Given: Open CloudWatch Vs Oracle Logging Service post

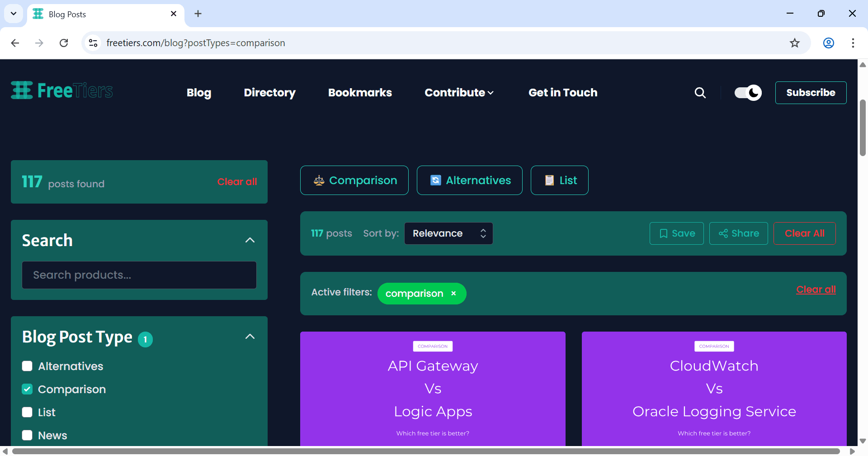Looking at the screenshot, I should point(714,389).
